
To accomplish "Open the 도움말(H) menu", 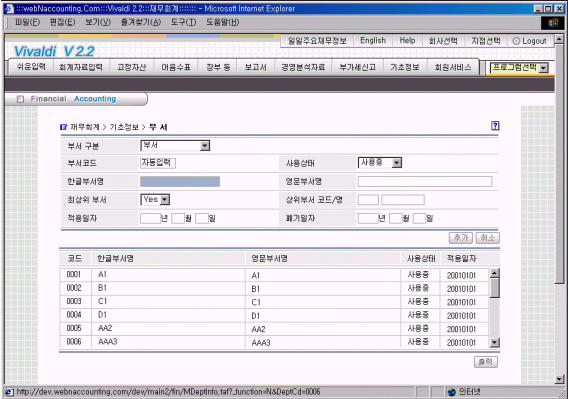I will (222, 22).
